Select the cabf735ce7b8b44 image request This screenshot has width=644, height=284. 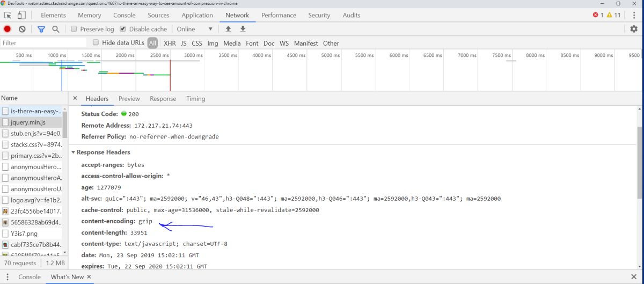(32, 245)
